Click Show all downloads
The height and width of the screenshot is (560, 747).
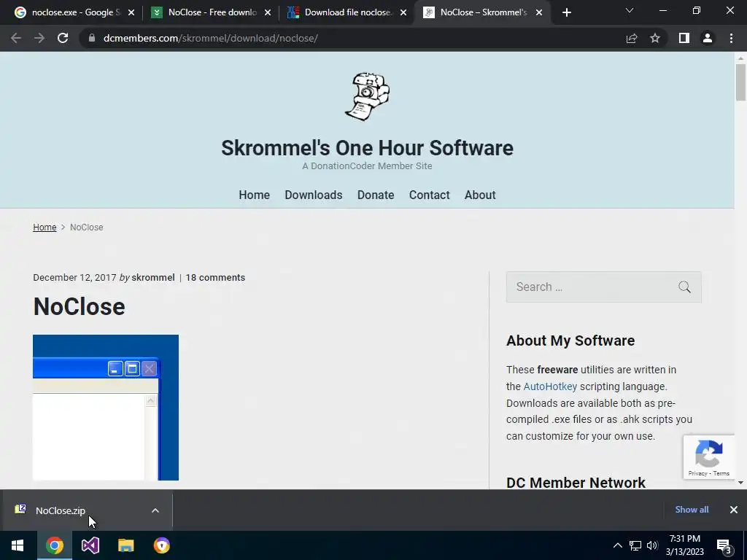(692, 510)
